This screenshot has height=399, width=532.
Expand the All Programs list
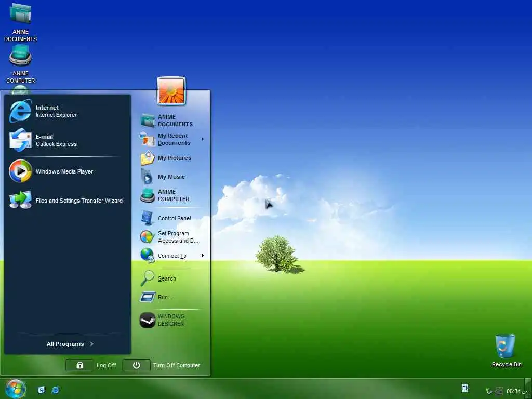pos(70,344)
